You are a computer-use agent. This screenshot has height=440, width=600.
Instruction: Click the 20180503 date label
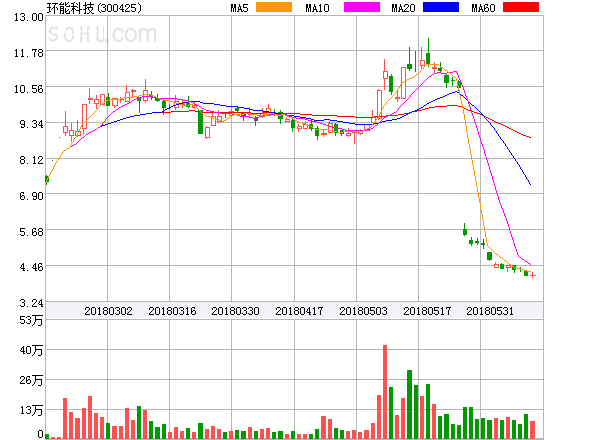coord(363,311)
